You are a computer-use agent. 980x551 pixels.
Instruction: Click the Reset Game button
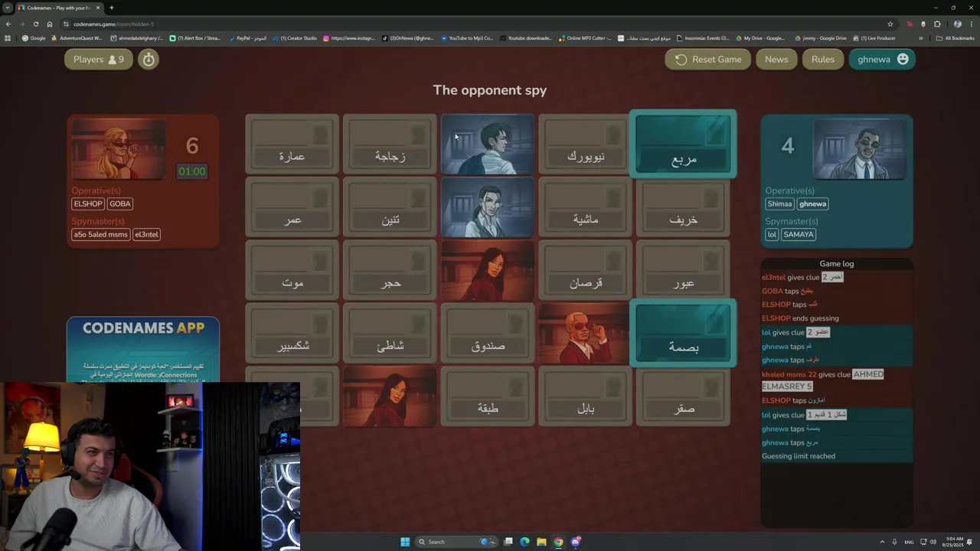click(x=708, y=59)
